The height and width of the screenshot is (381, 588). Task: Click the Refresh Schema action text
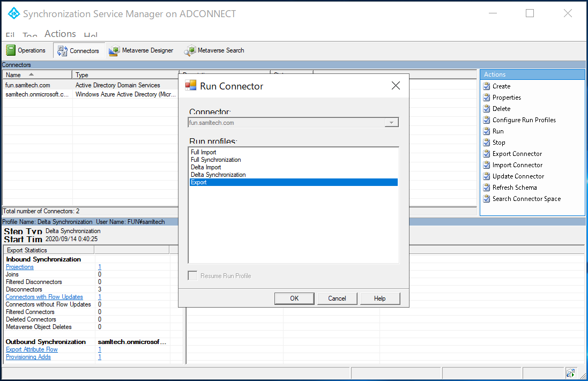click(x=515, y=188)
